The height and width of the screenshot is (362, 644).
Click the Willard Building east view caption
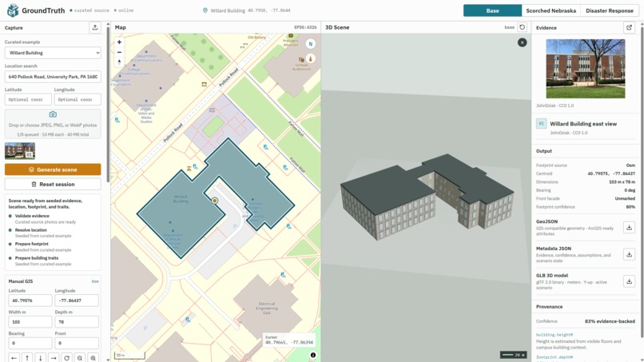click(x=583, y=124)
